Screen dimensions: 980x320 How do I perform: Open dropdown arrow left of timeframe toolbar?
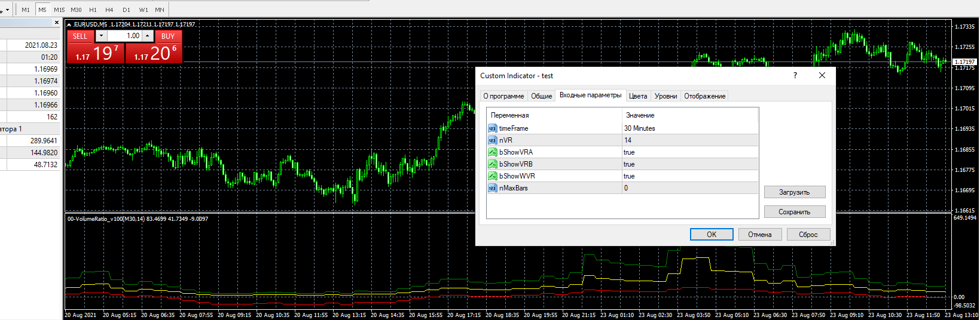tap(7, 10)
